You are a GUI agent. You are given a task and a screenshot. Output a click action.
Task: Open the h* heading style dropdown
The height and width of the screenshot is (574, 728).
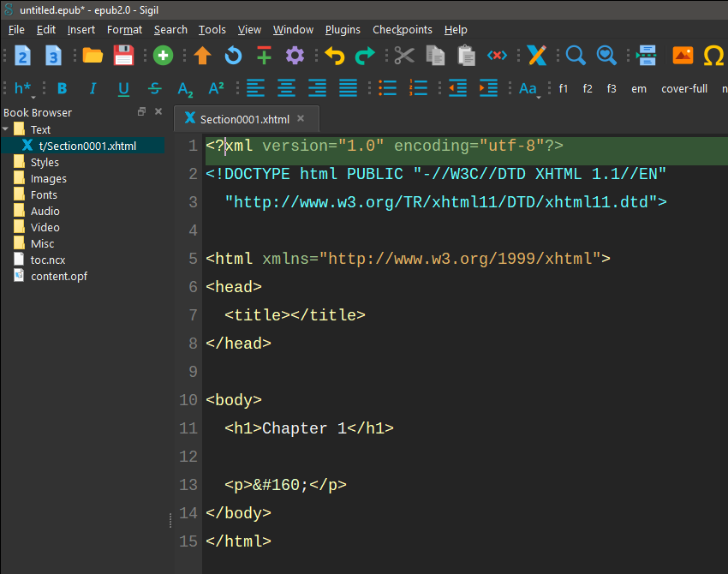point(24,88)
